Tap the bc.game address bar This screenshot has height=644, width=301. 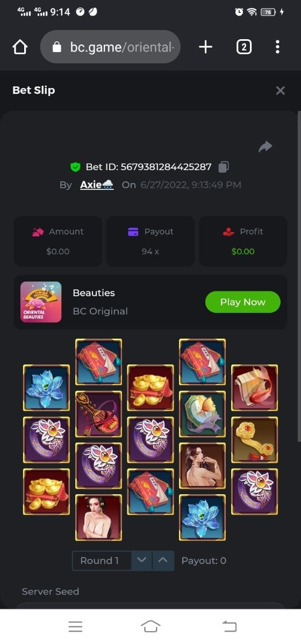point(110,47)
